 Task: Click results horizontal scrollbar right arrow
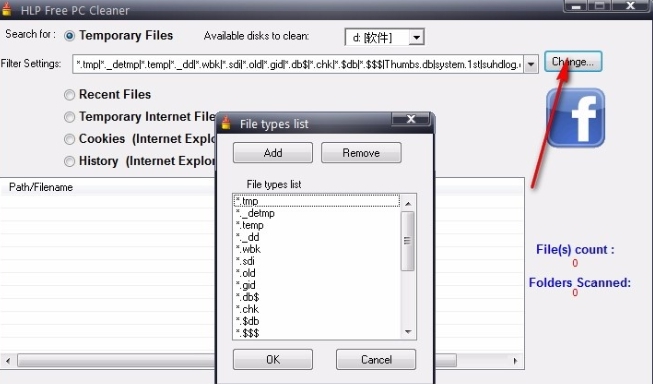click(x=515, y=361)
